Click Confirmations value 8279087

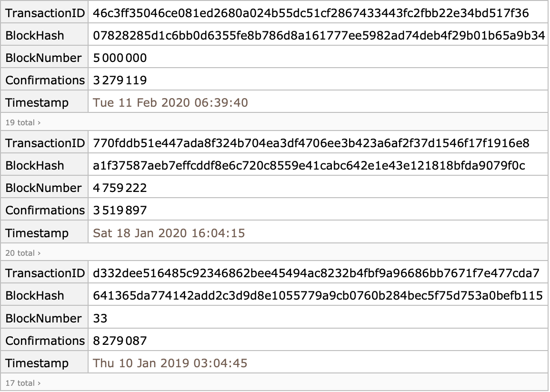(x=120, y=341)
